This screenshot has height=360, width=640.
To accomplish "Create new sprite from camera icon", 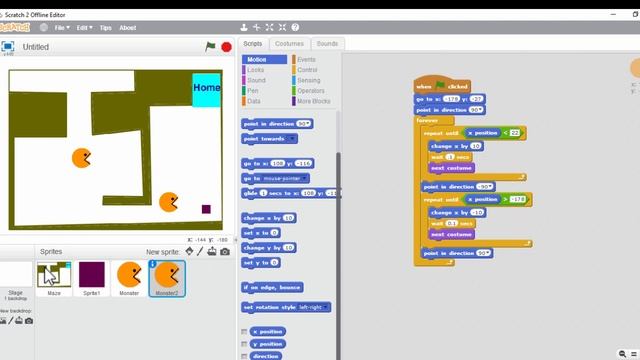I will coord(225,252).
